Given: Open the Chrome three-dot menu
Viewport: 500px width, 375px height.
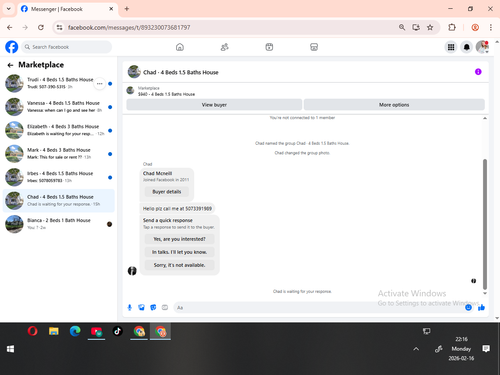Looking at the screenshot, I should [491, 27].
